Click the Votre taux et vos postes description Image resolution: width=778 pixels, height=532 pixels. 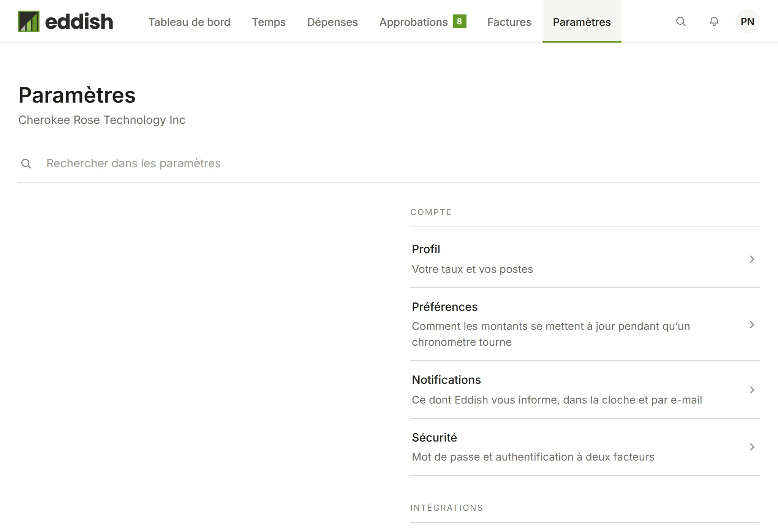click(x=472, y=269)
